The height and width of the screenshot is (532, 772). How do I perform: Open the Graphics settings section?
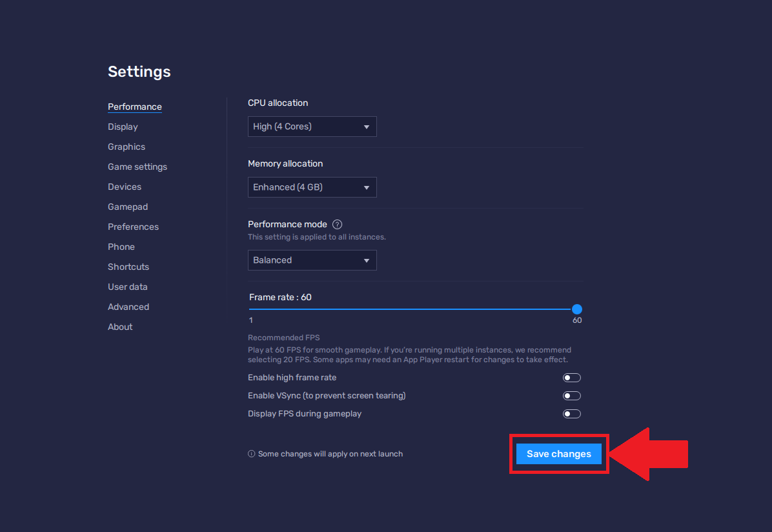[127, 147]
